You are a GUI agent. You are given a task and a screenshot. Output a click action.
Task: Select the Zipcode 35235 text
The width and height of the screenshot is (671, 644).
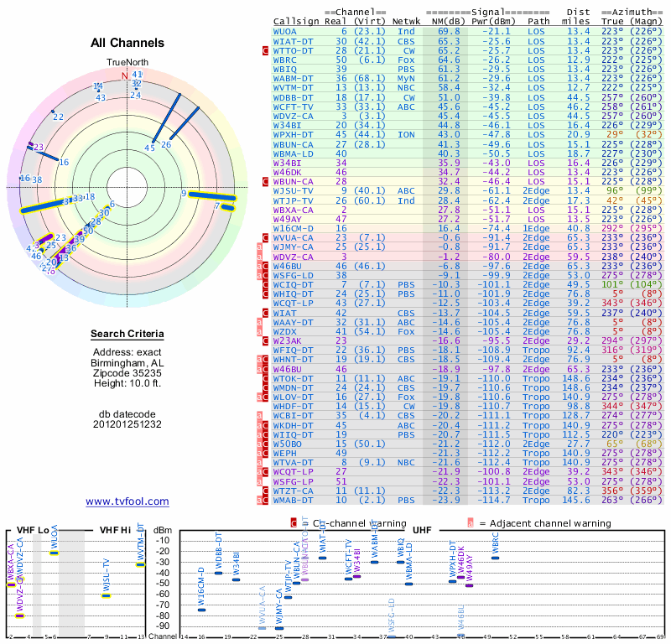(127, 373)
